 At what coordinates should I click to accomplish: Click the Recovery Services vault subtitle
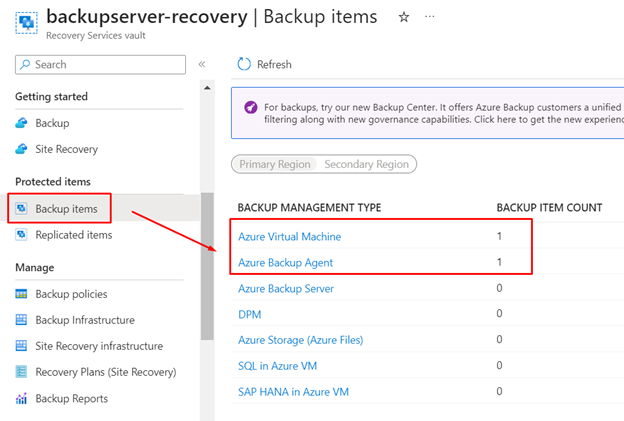[96, 35]
